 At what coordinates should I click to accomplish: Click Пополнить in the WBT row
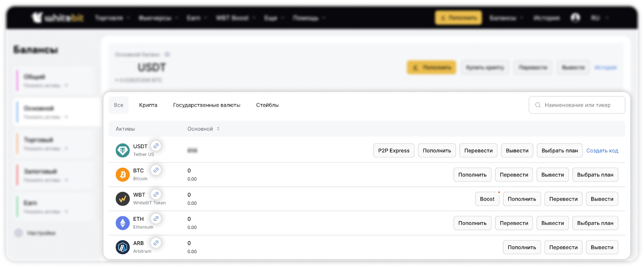point(522,199)
